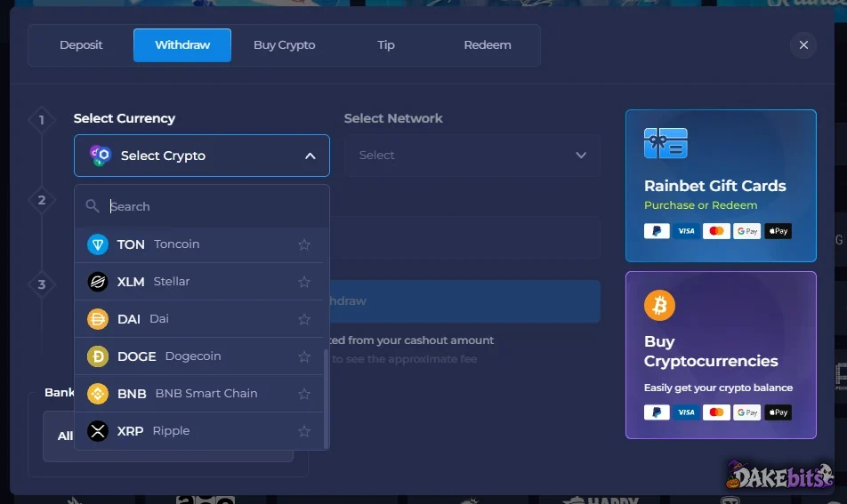The height and width of the screenshot is (504, 847).
Task: Click the orange Bitcoin icon
Action: 659,306
